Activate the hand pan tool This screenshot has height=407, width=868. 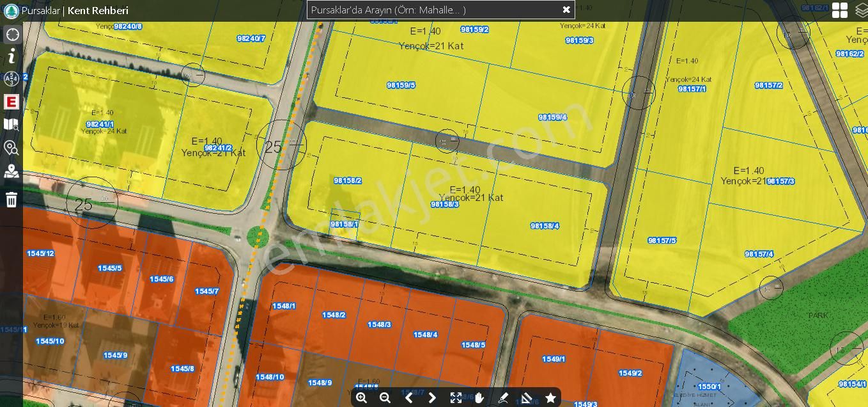479,398
